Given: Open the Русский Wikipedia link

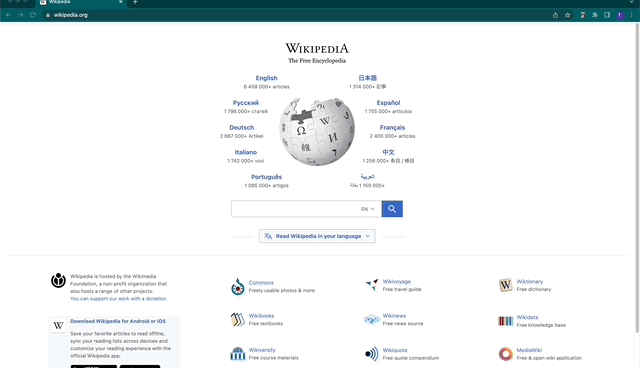Looking at the screenshot, I should pyautogui.click(x=246, y=103).
